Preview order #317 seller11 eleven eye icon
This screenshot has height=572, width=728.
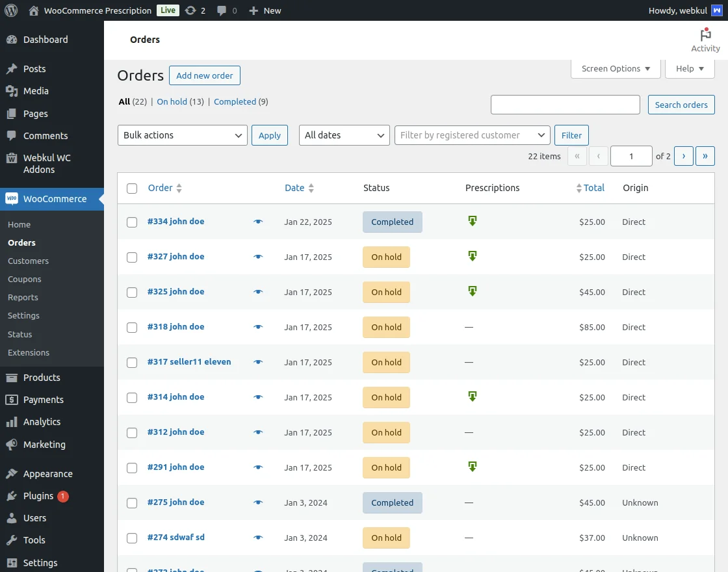pos(258,362)
